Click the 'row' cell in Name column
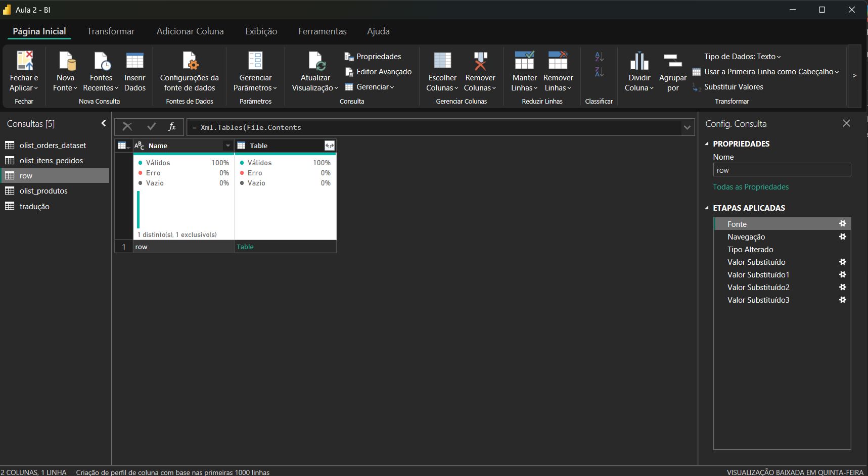This screenshot has height=476, width=868. point(184,247)
